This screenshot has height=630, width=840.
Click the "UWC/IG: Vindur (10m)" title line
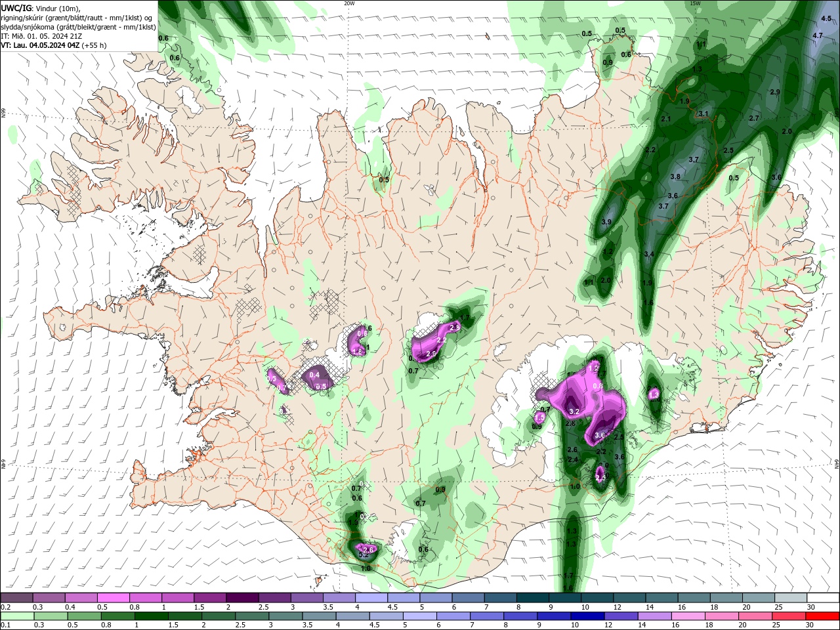tap(39, 8)
